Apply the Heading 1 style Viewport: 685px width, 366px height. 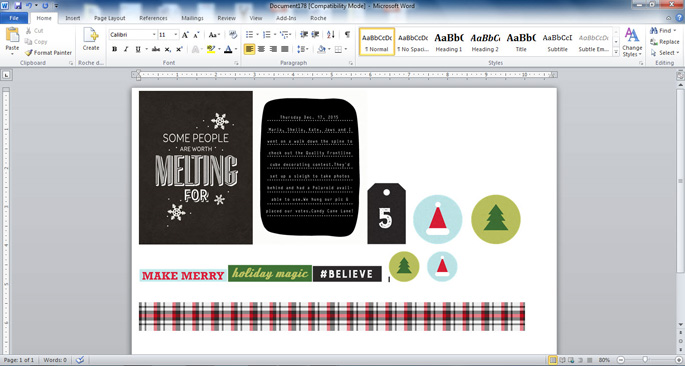[x=449, y=42]
